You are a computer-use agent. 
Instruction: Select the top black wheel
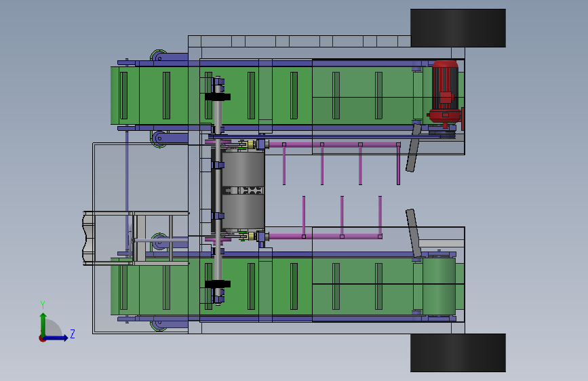458,28
